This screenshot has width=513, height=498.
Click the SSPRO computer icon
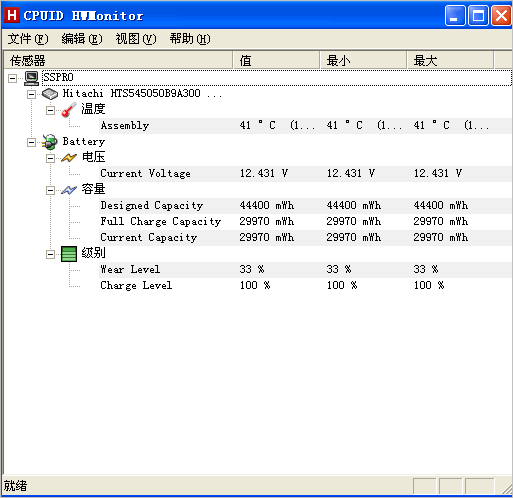tap(32, 78)
